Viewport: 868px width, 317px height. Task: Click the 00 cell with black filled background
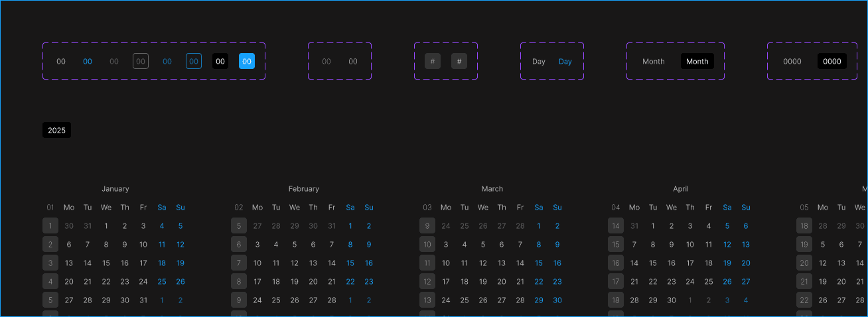[220, 62]
